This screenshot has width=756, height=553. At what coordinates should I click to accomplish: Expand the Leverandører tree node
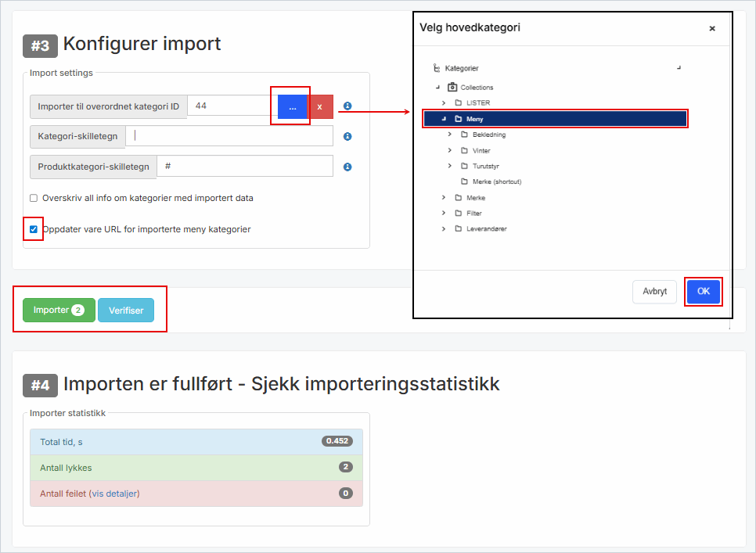pyautogui.click(x=443, y=228)
